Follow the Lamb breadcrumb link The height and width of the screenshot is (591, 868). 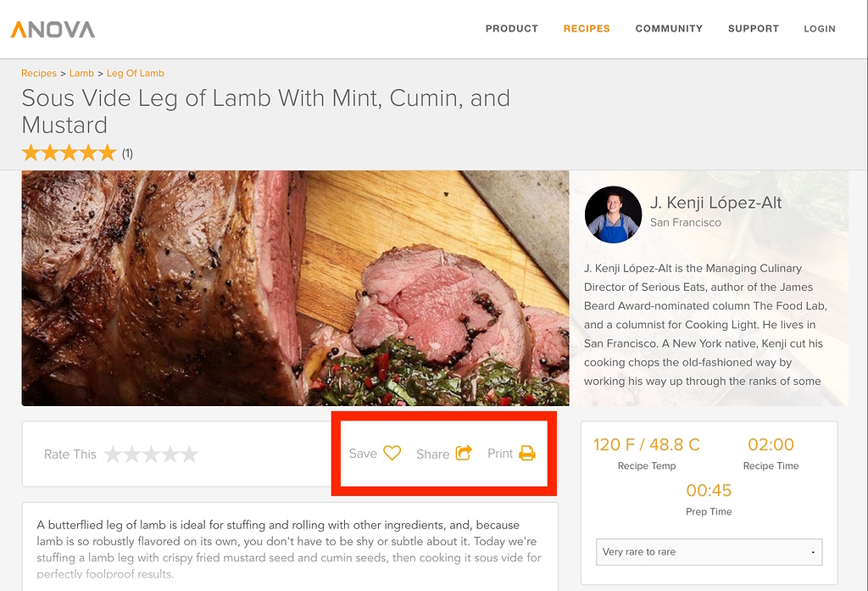[x=81, y=73]
